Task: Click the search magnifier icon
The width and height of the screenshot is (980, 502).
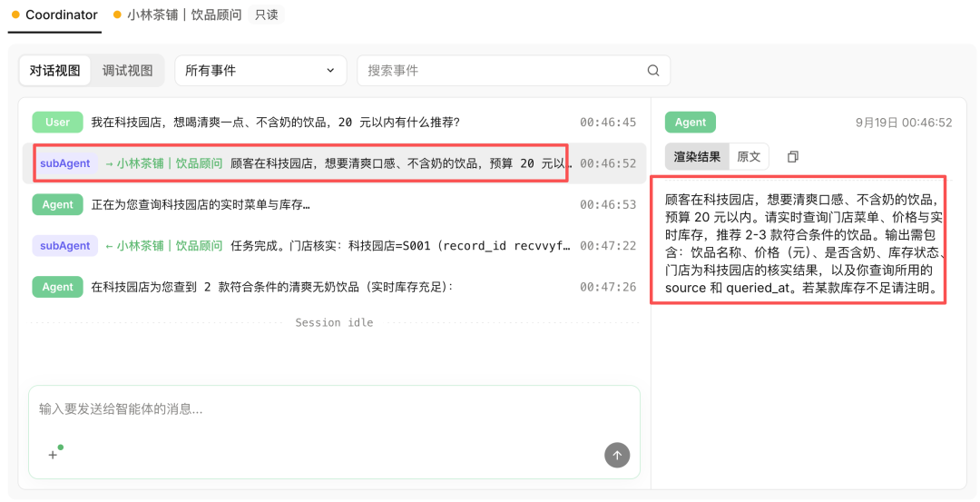Action: click(x=653, y=71)
